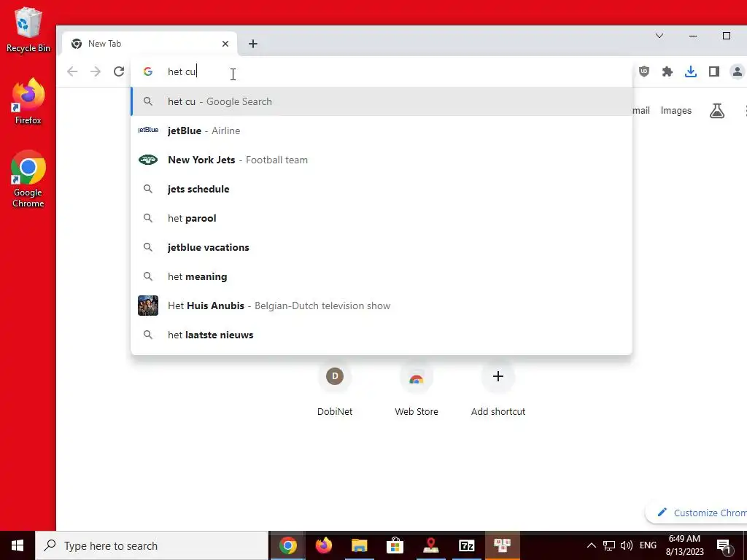747x560 pixels.
Task: Open Microsoft Store from taskbar
Action: pos(395,545)
